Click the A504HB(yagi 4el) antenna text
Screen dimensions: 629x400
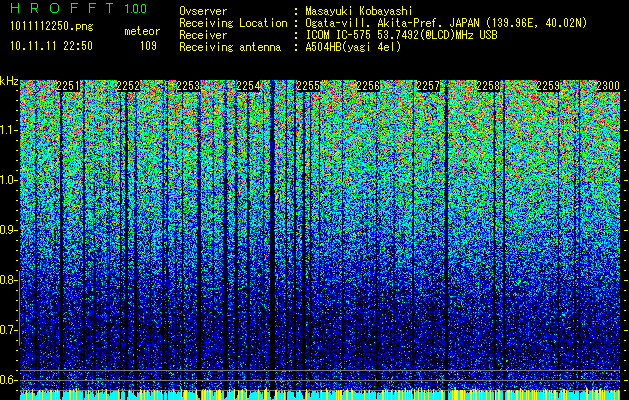pos(353,47)
